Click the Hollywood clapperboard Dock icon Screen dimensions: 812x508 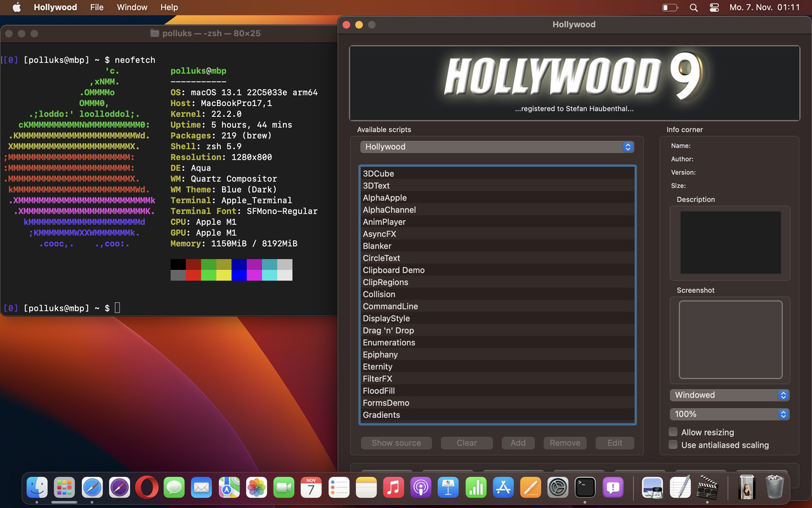coord(707,488)
